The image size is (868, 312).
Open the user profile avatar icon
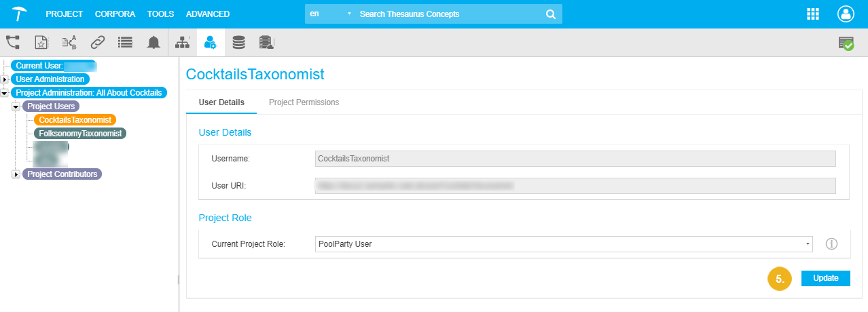[x=846, y=14]
